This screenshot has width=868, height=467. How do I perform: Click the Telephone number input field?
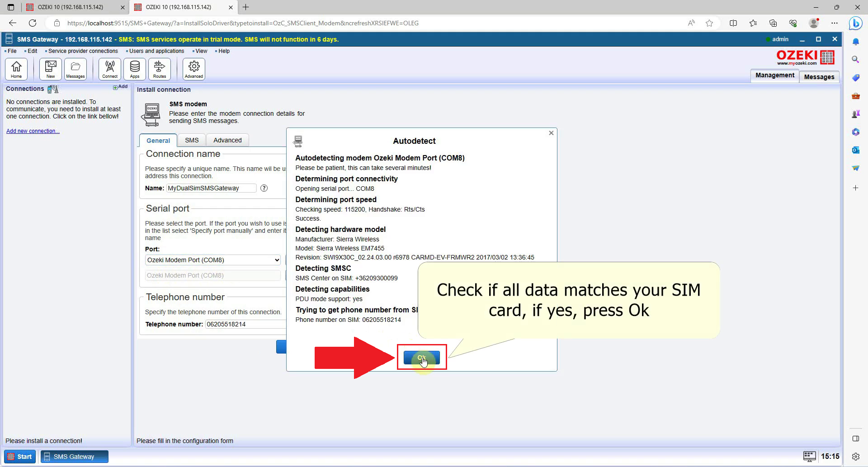coord(246,324)
